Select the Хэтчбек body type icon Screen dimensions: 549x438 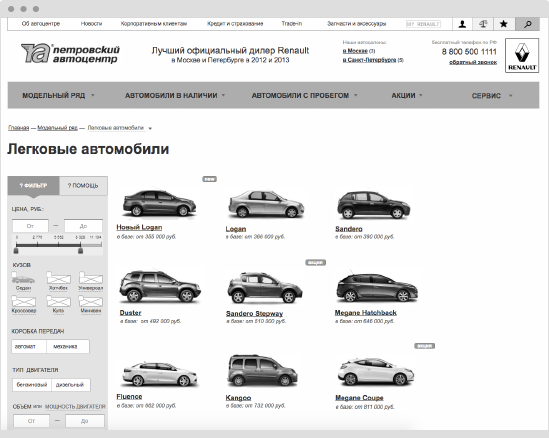click(58, 279)
